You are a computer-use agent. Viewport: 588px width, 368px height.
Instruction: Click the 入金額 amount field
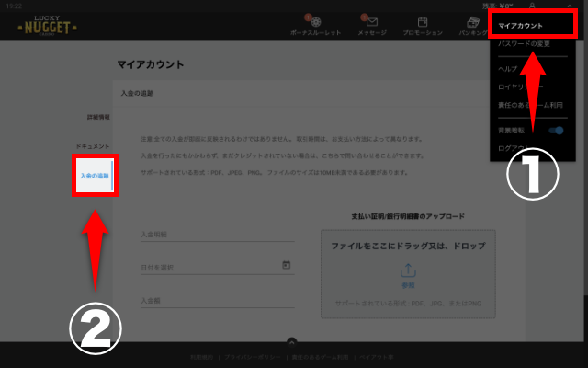click(216, 300)
